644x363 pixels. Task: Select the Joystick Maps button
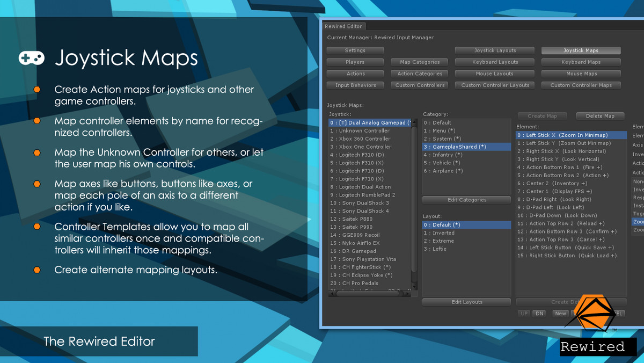coord(581,50)
